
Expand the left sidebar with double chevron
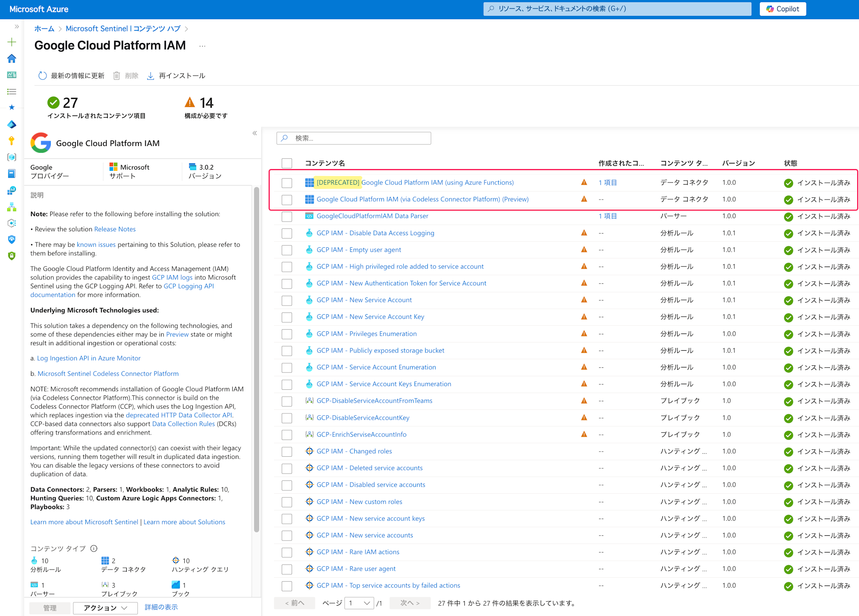coord(17,27)
